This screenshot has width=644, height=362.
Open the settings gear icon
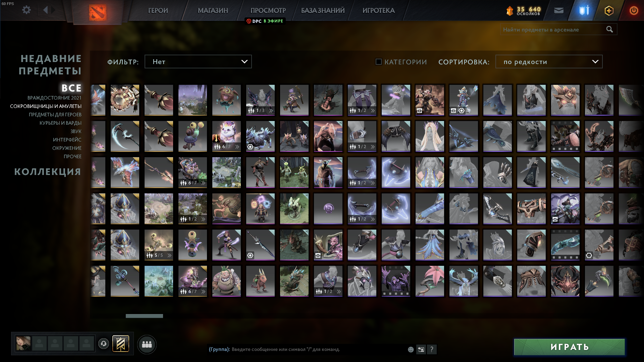tap(26, 10)
